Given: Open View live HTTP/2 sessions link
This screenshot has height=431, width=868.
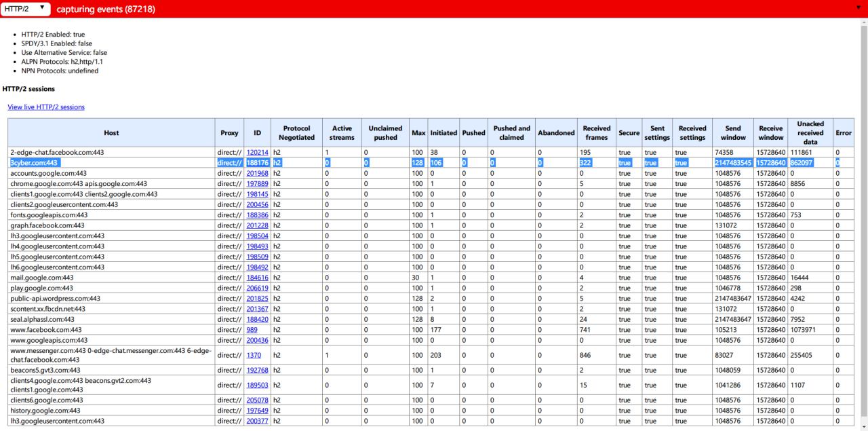Looking at the screenshot, I should pos(46,107).
